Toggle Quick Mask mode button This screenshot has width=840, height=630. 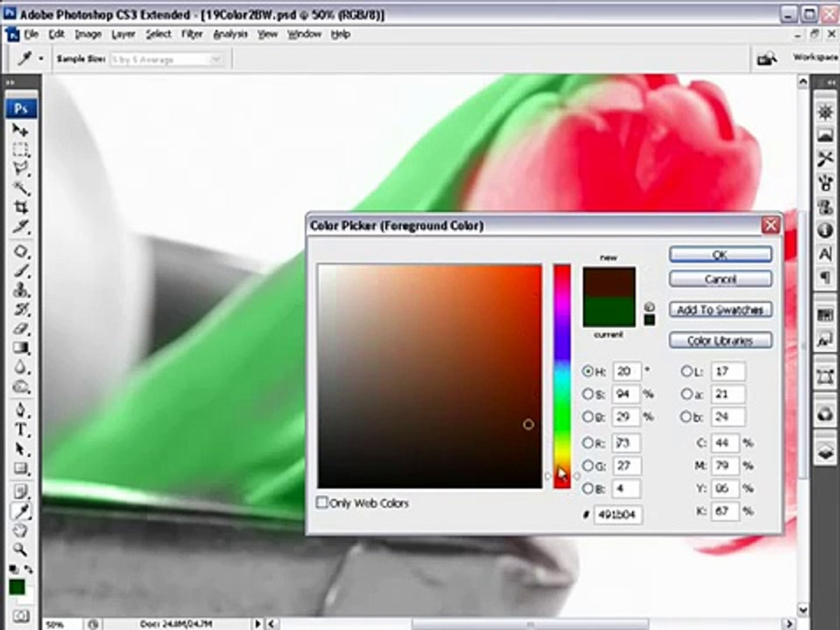tap(20, 616)
